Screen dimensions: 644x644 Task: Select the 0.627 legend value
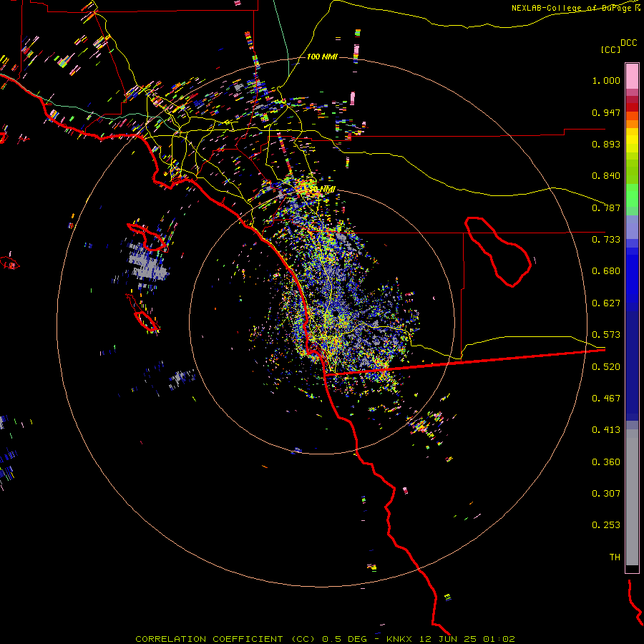606,303
